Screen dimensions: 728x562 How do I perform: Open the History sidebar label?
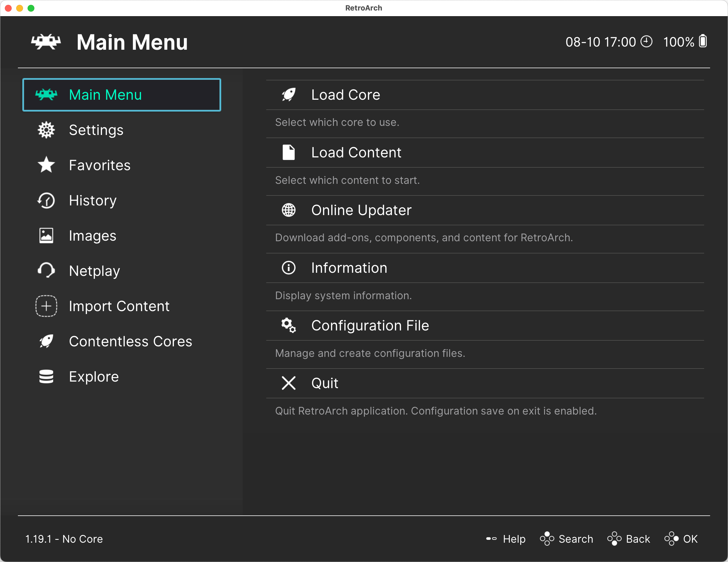pos(93,201)
